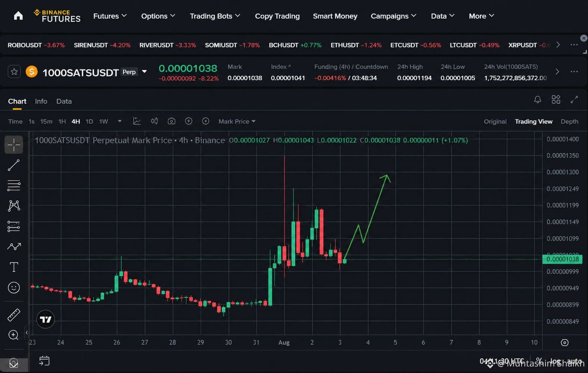Switch to the Data tab below symbol
Screen dimensions: 588x373
pyautogui.click(x=64, y=101)
